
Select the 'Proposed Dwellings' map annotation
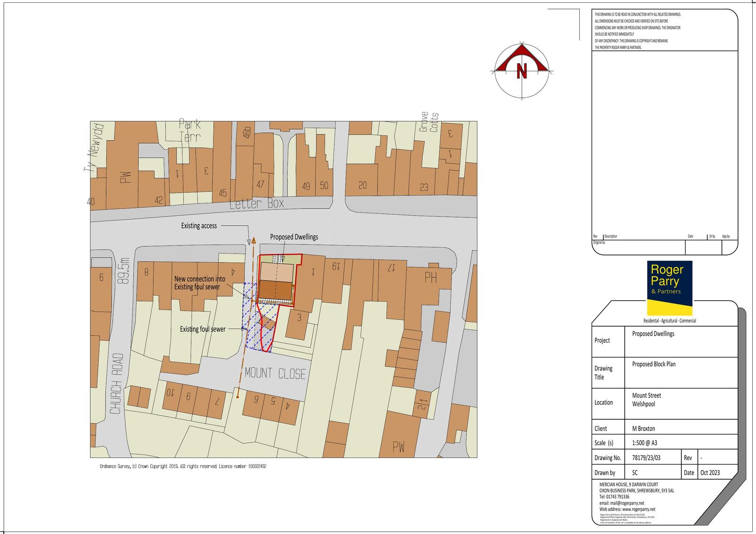(294, 237)
